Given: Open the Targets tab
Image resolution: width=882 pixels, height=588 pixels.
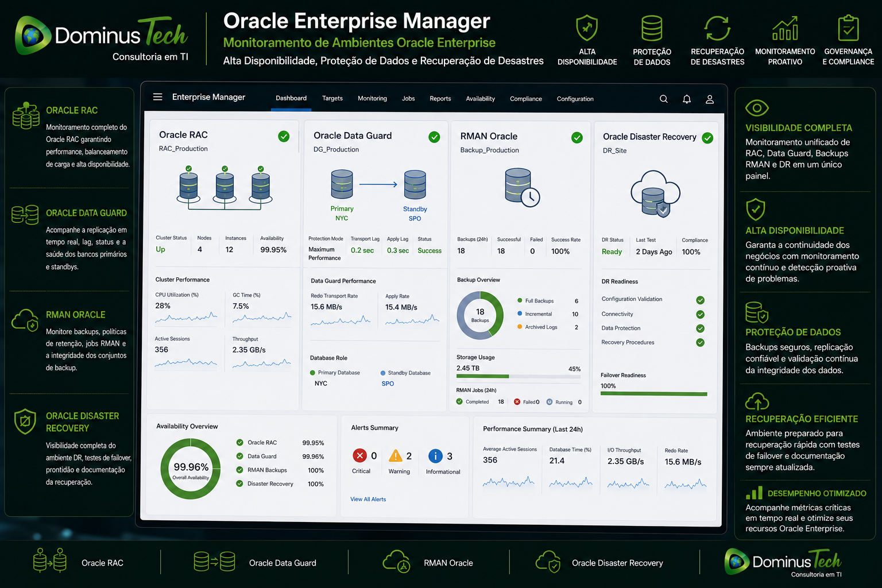Looking at the screenshot, I should (x=332, y=98).
